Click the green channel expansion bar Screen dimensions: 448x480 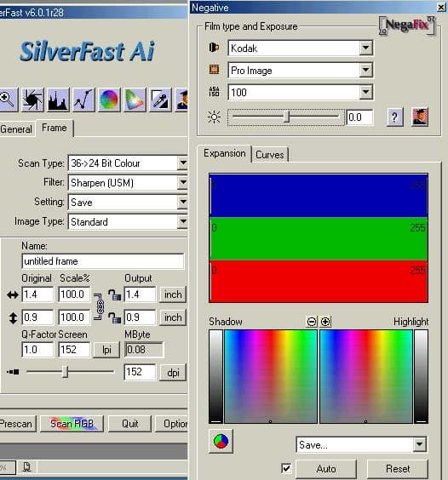pos(319,238)
